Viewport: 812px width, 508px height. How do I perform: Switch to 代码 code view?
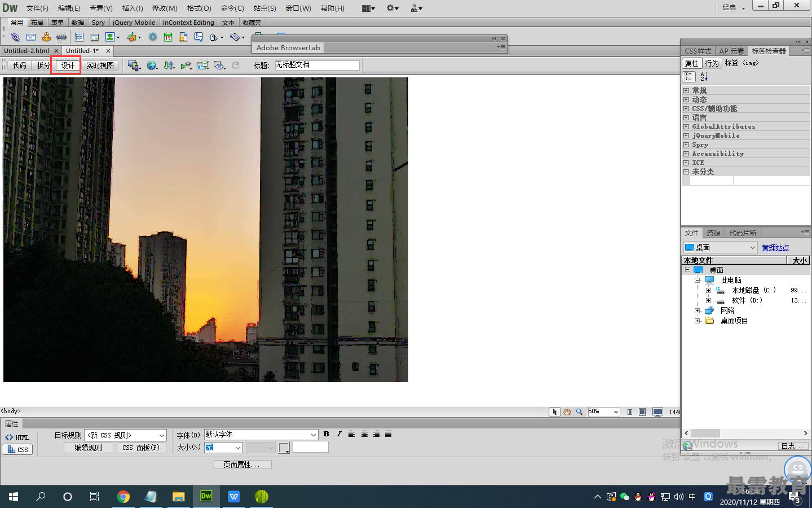[x=19, y=65]
